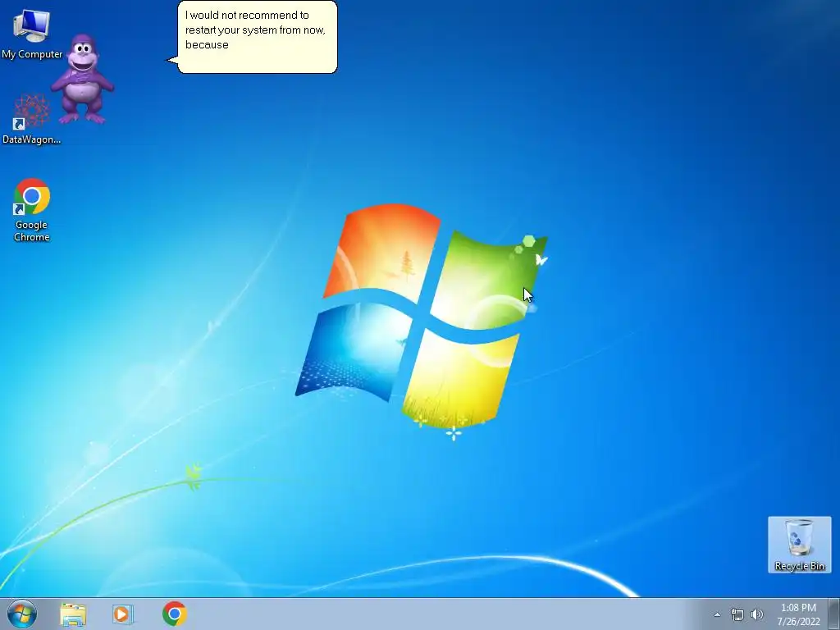
Task: Open the network status tray icon
Action: [737, 614]
